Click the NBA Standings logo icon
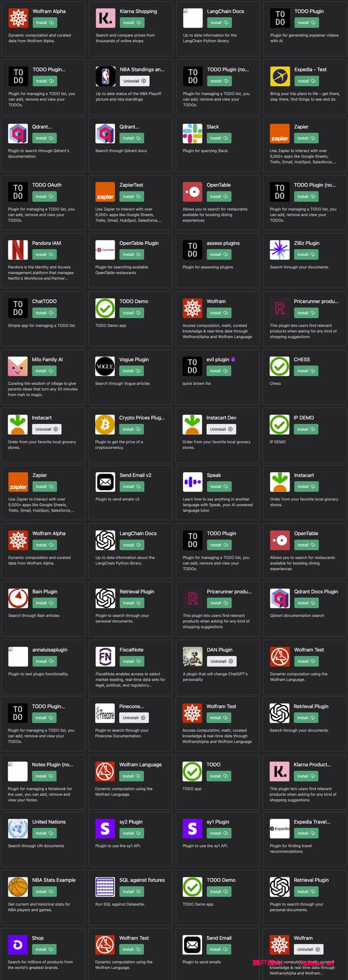 [x=105, y=76]
